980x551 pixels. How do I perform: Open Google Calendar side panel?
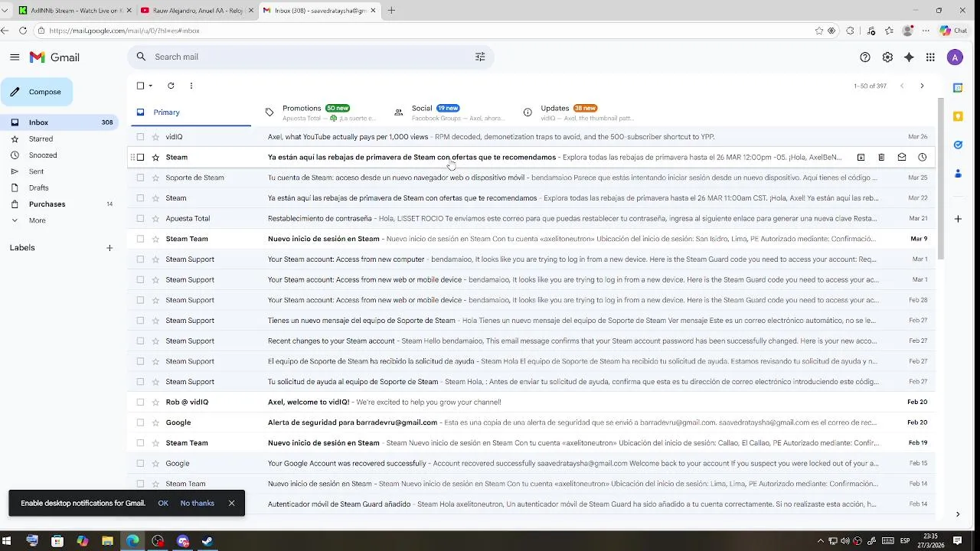pyautogui.click(x=958, y=88)
